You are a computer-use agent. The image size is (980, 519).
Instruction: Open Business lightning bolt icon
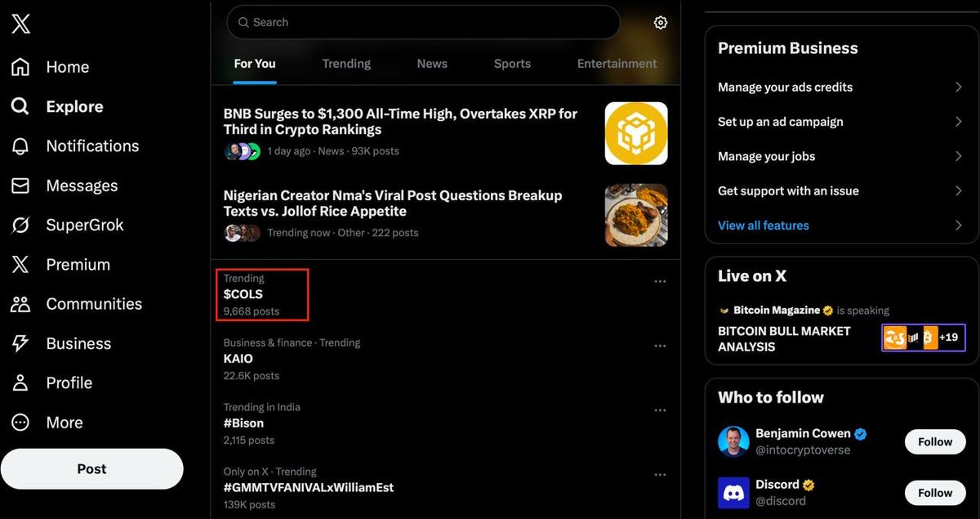20,343
